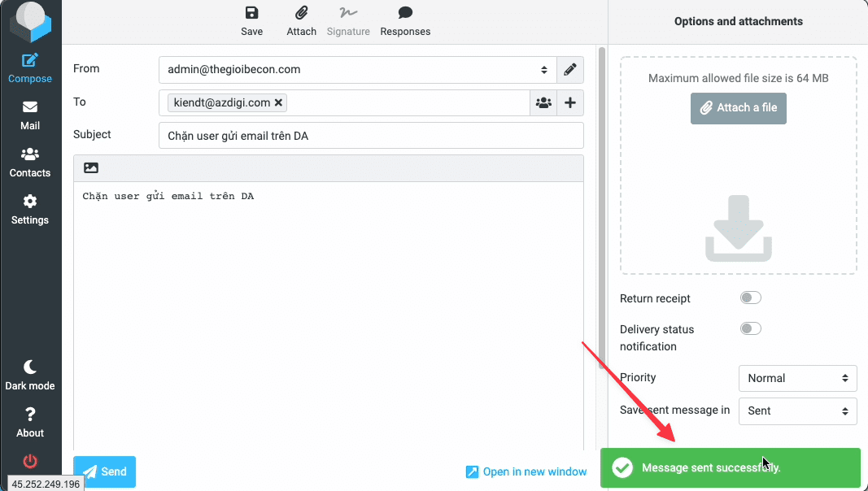Click the Send button

coord(104,471)
